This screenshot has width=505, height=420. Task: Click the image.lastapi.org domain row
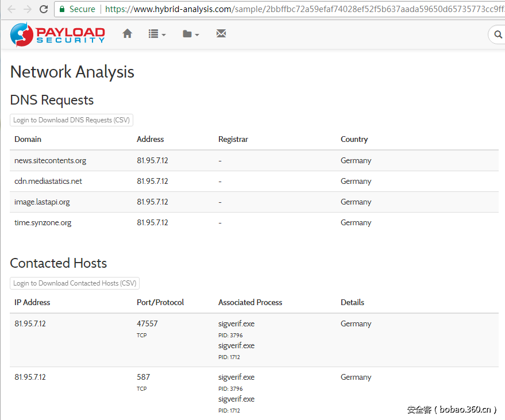[x=43, y=202]
